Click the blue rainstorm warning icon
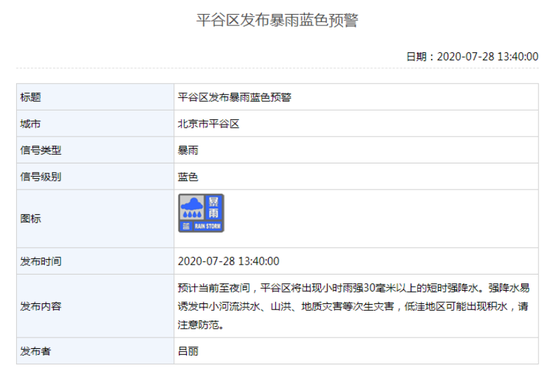Image resolution: width=550 pixels, height=369 pixels. point(201,213)
